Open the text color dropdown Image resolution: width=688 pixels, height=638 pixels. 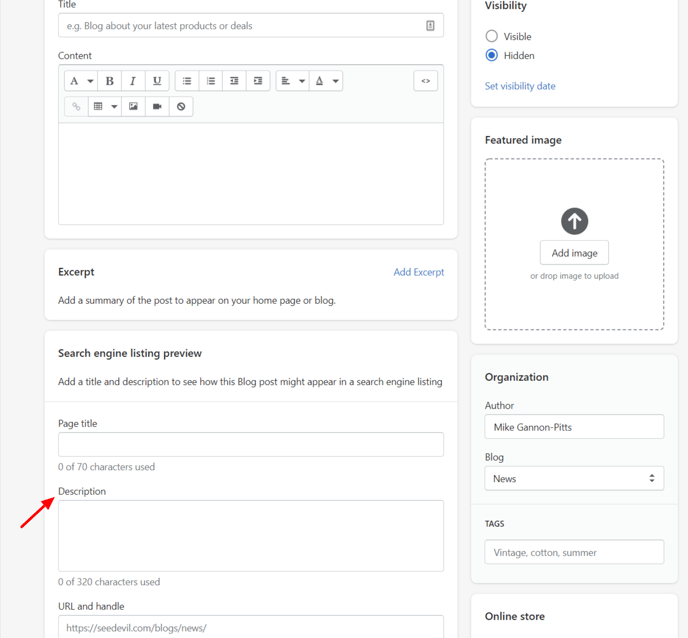tap(326, 81)
